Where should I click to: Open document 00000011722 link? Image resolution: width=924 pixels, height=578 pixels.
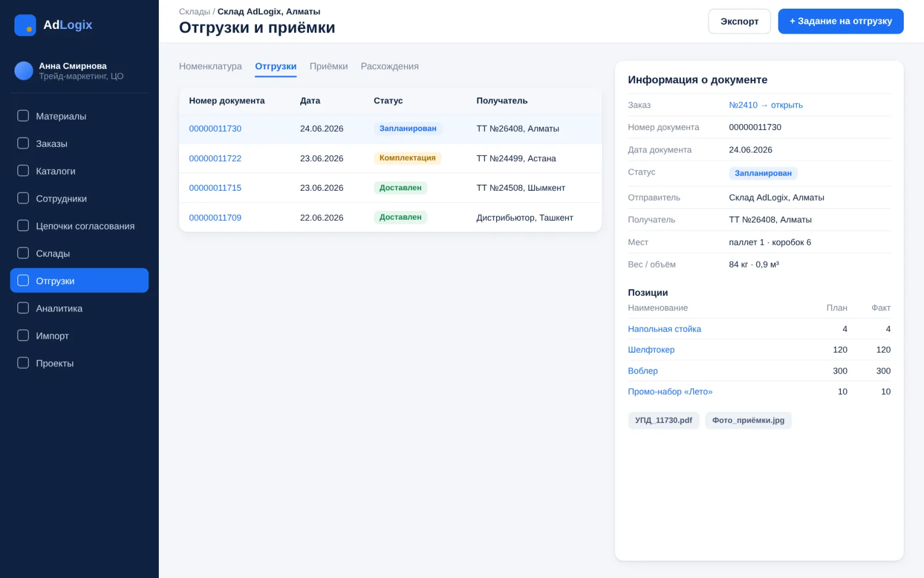(x=215, y=158)
